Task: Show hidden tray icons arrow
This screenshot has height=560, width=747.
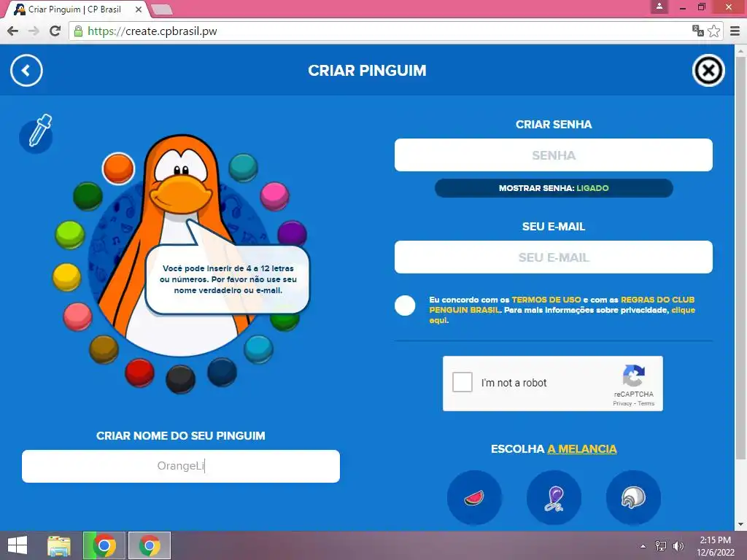Action: click(643, 546)
